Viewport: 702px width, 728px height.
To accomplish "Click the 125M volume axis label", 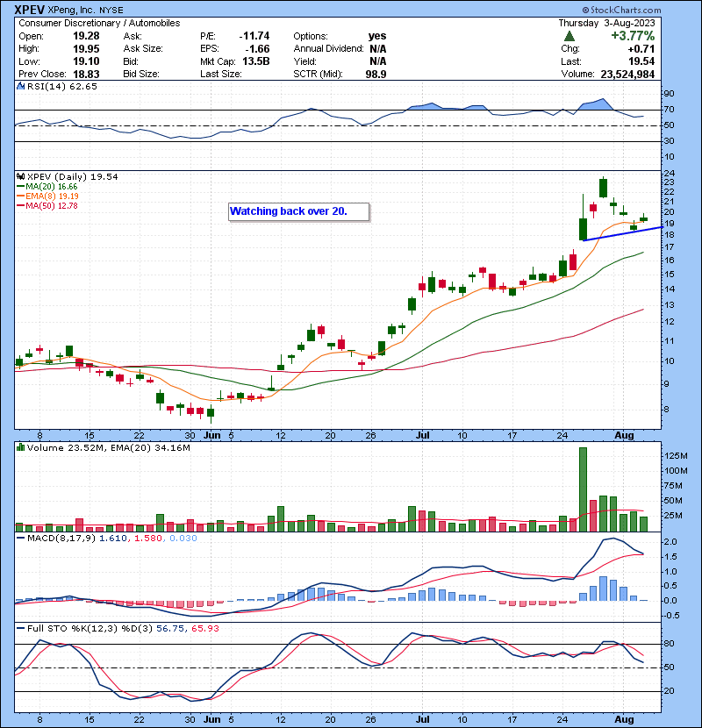I will (676, 456).
